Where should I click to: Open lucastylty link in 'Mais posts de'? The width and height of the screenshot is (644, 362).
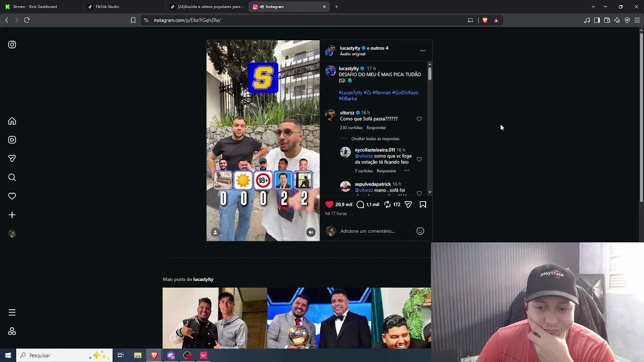(203, 280)
